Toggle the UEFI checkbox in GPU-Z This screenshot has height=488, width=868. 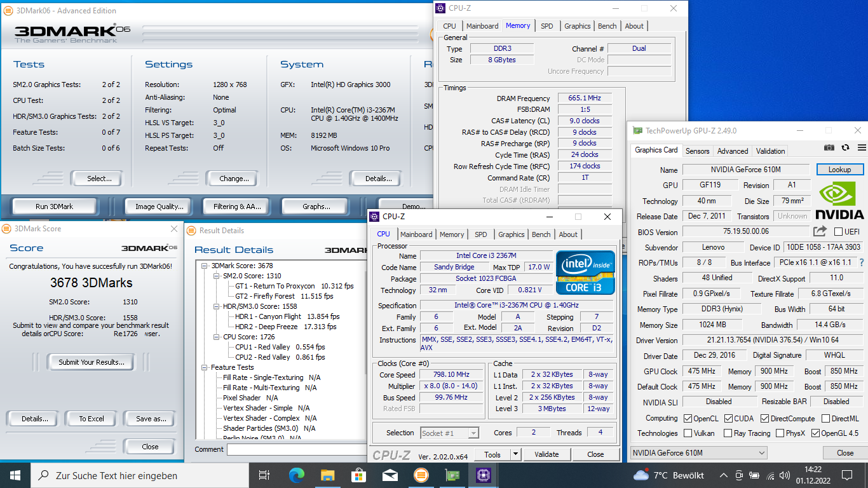pyautogui.click(x=839, y=232)
